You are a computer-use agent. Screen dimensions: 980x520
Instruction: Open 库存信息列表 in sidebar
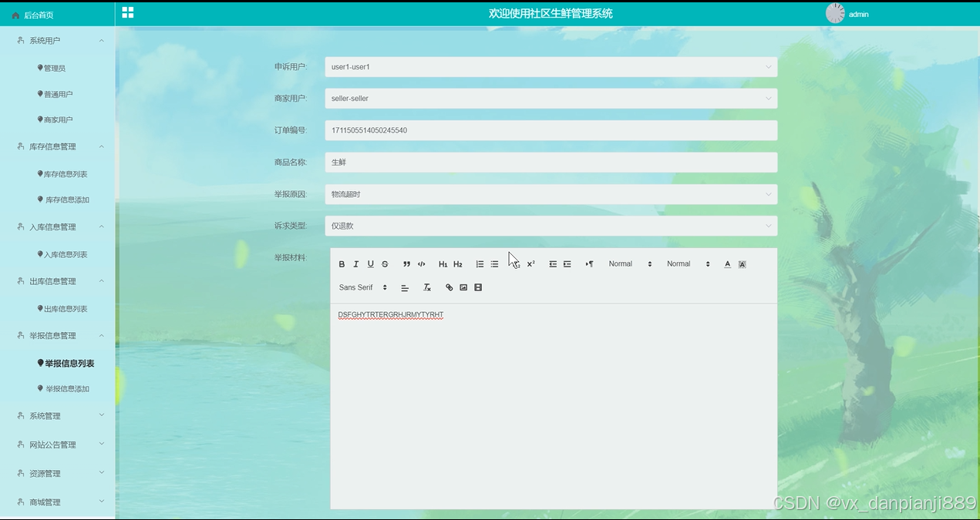[x=62, y=174]
